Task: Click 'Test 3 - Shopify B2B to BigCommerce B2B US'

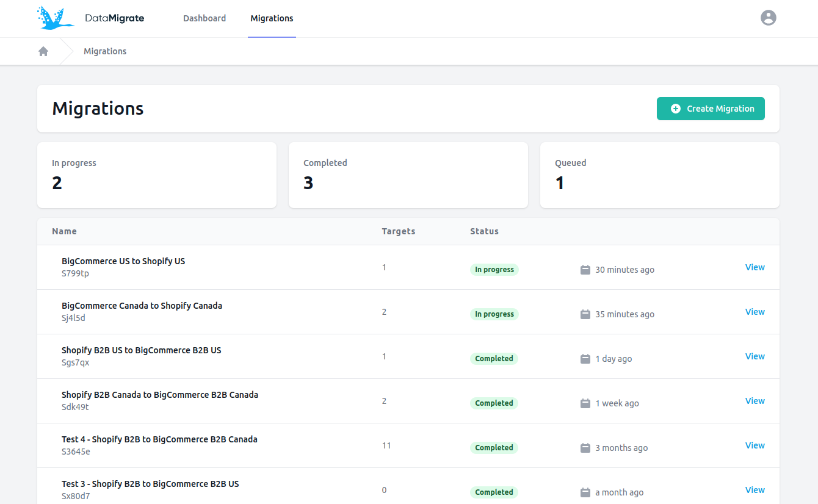Action: pos(150,484)
